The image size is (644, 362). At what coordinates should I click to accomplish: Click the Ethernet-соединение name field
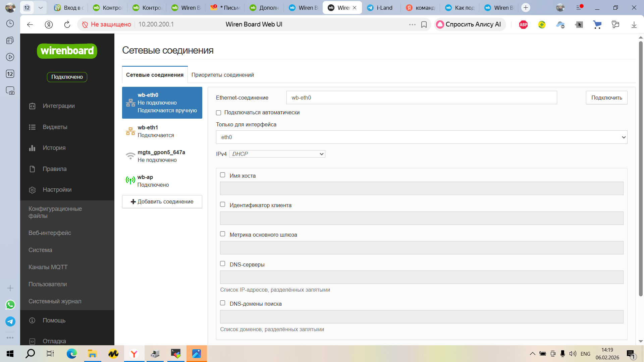[x=421, y=98]
